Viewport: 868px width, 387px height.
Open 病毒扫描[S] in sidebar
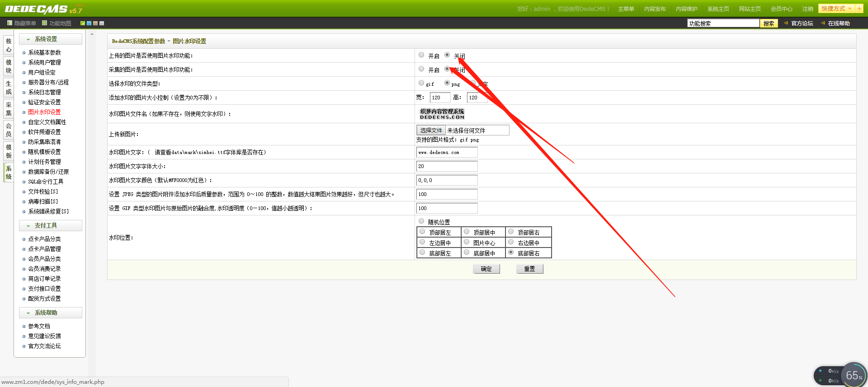[43, 202]
